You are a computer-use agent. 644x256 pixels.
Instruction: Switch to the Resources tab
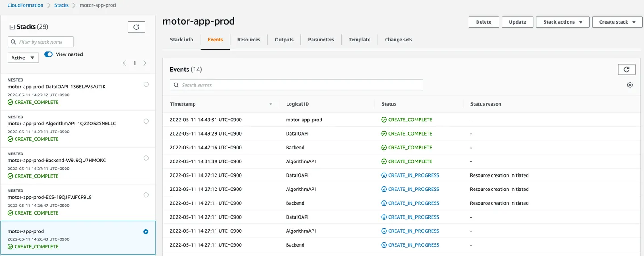click(249, 40)
